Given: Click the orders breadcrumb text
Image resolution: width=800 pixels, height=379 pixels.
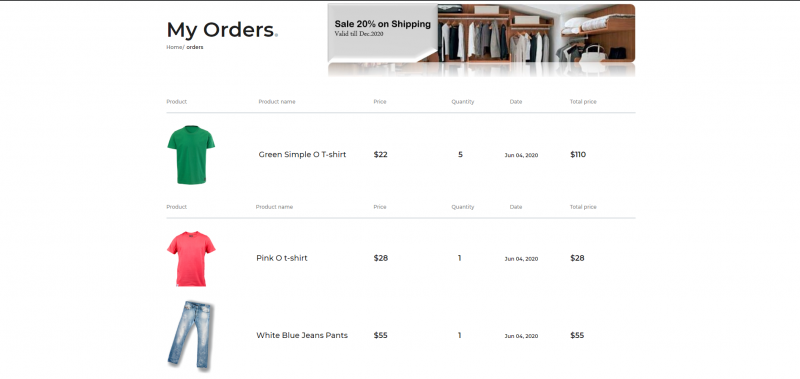Looking at the screenshot, I should click(195, 47).
